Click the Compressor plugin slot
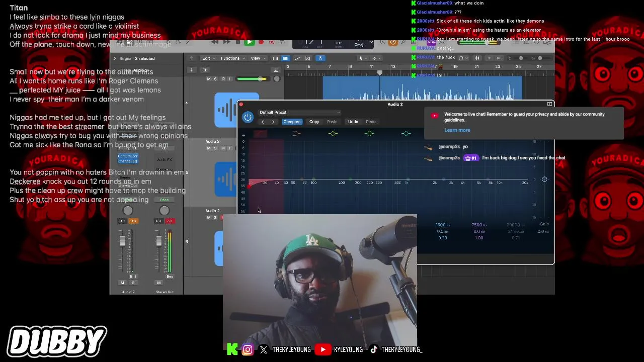This screenshot has width=644, height=362. tap(128, 156)
